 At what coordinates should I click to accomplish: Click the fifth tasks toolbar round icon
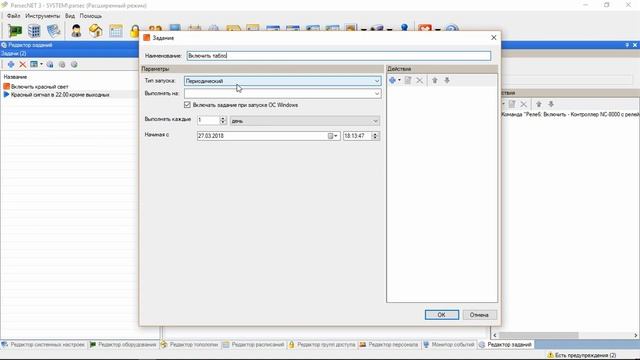[x=62, y=64]
